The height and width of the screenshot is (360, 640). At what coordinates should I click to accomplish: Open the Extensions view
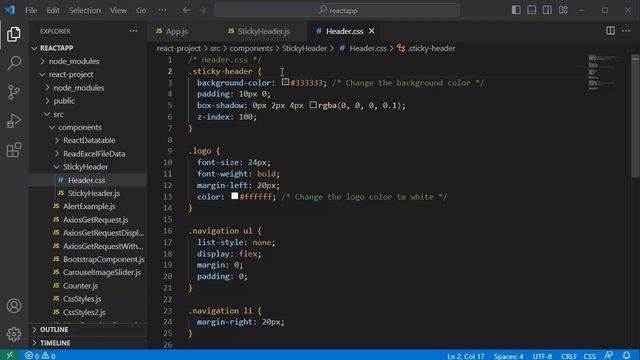[x=14, y=150]
